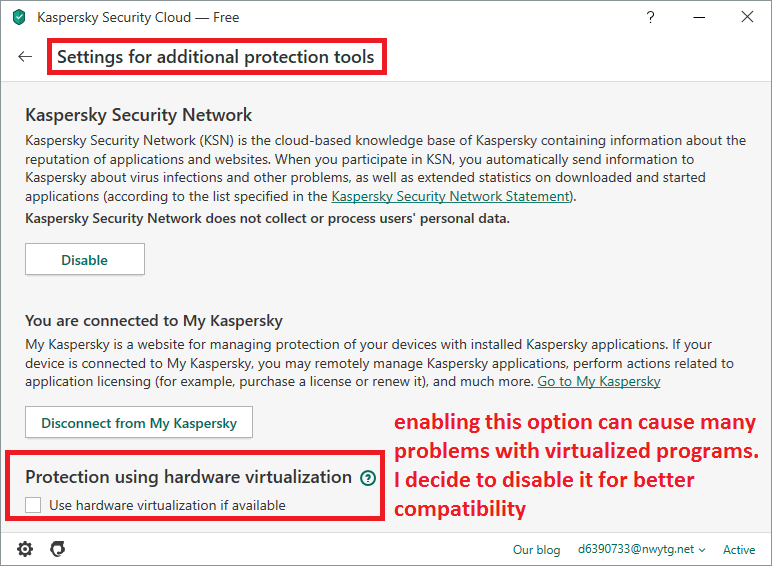Screen dimensions: 772x566
Task: Click the Protection using hardware virtualization heading
Action: pos(188,477)
